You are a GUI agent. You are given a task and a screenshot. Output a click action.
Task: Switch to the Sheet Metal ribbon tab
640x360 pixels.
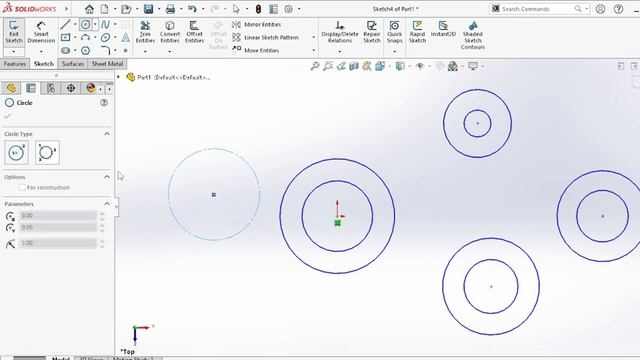[107, 64]
